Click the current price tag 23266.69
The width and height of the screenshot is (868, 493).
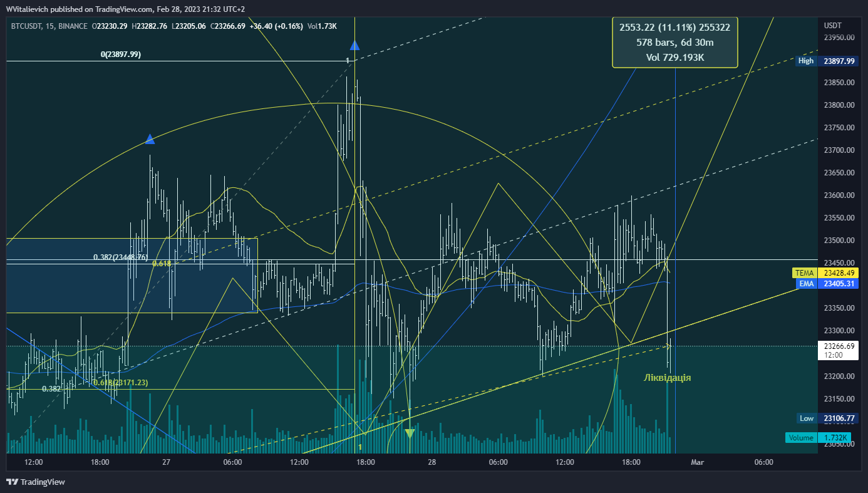(x=838, y=350)
